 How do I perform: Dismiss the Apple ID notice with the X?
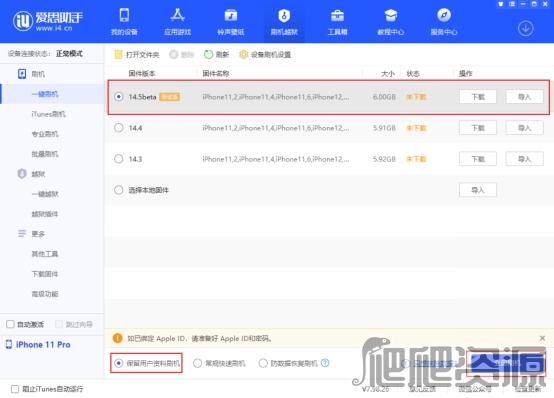point(542,338)
